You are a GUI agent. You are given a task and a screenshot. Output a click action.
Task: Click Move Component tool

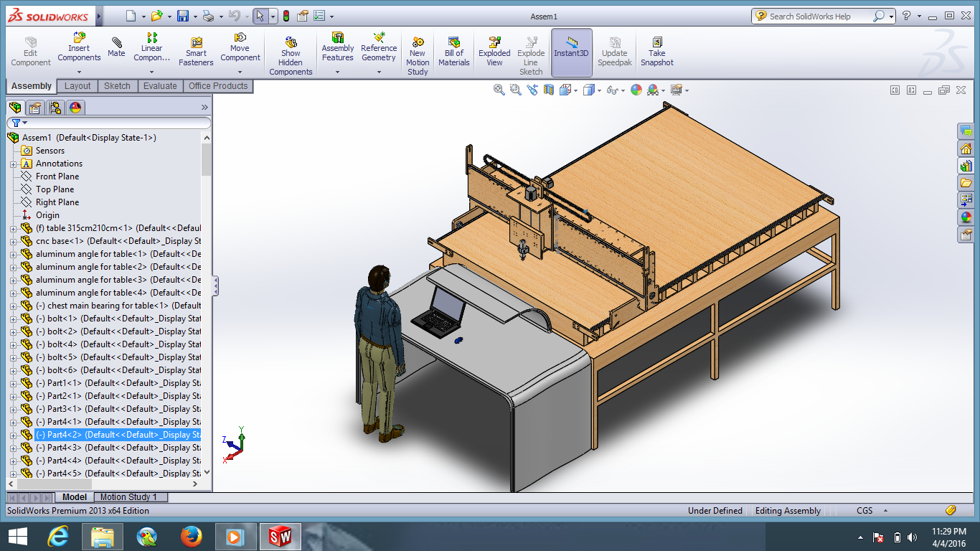(x=240, y=47)
